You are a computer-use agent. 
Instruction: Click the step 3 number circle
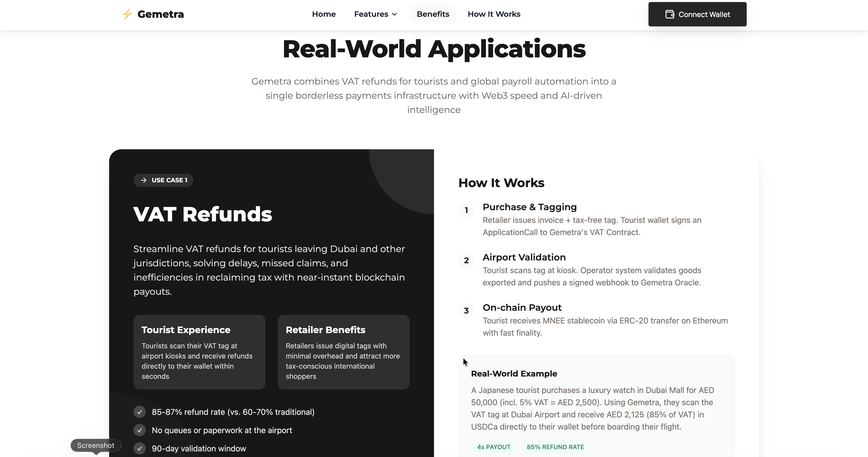pos(466,311)
